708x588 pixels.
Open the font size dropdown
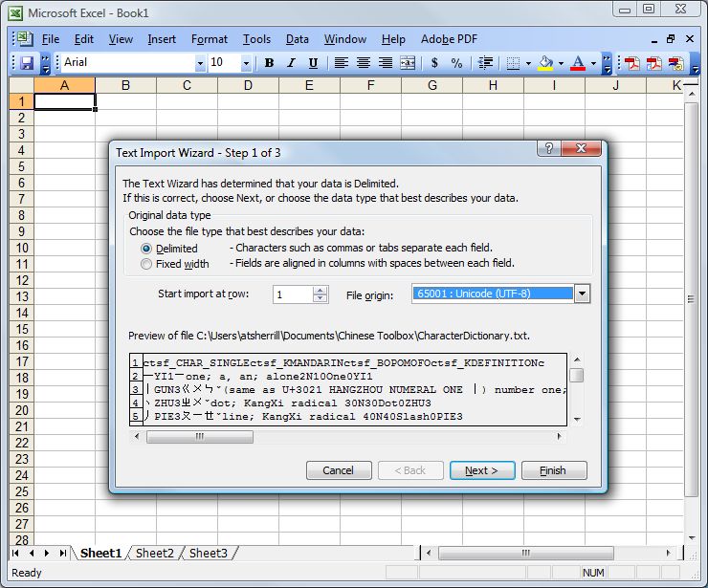pyautogui.click(x=246, y=63)
